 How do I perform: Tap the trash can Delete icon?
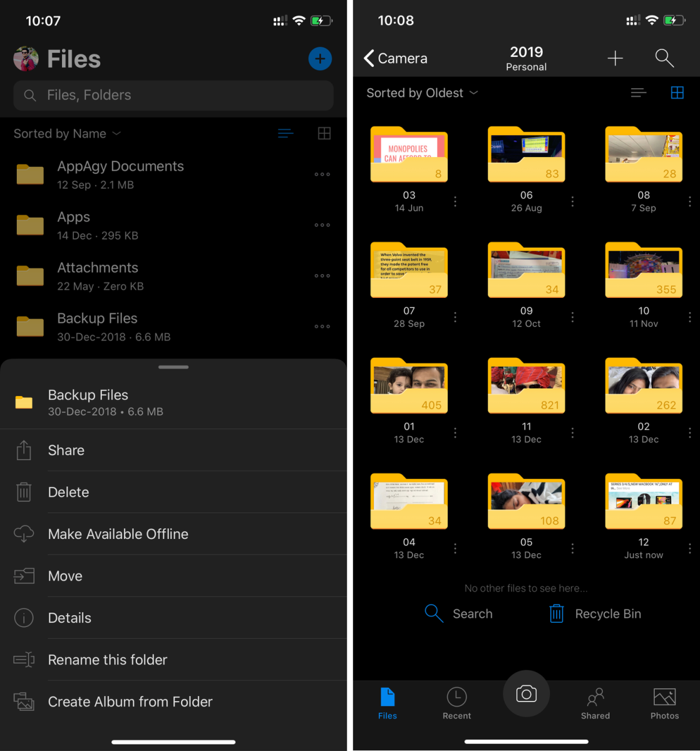[x=24, y=492]
